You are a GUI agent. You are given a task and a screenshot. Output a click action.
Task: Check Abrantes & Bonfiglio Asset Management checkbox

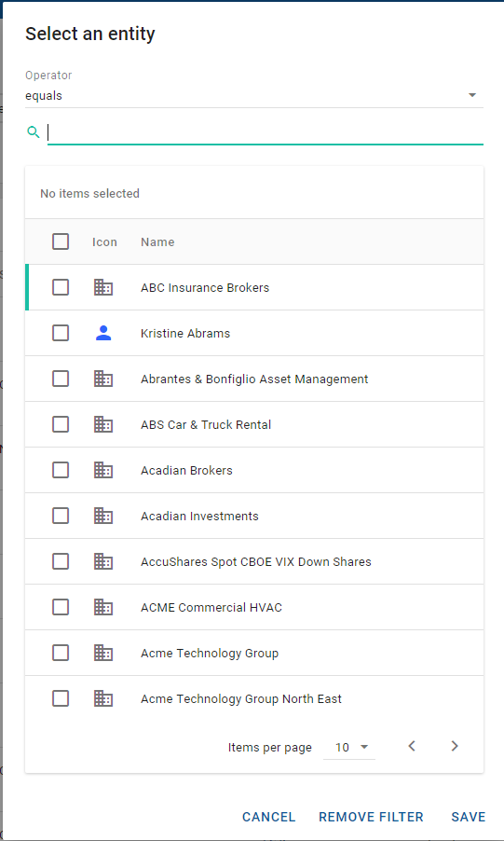[61, 379]
